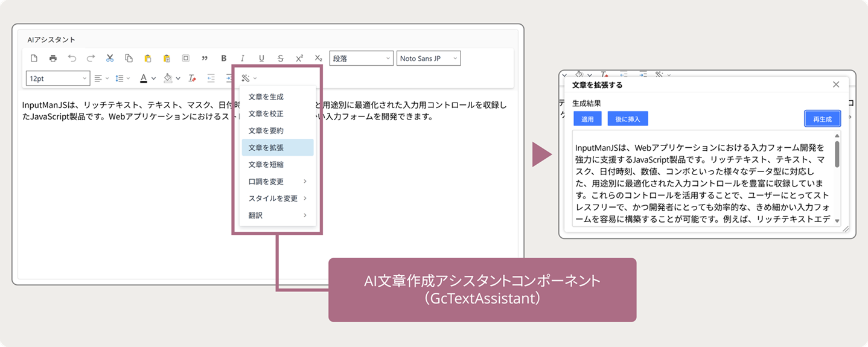Click the result scrollbar up arrow

coord(837,136)
